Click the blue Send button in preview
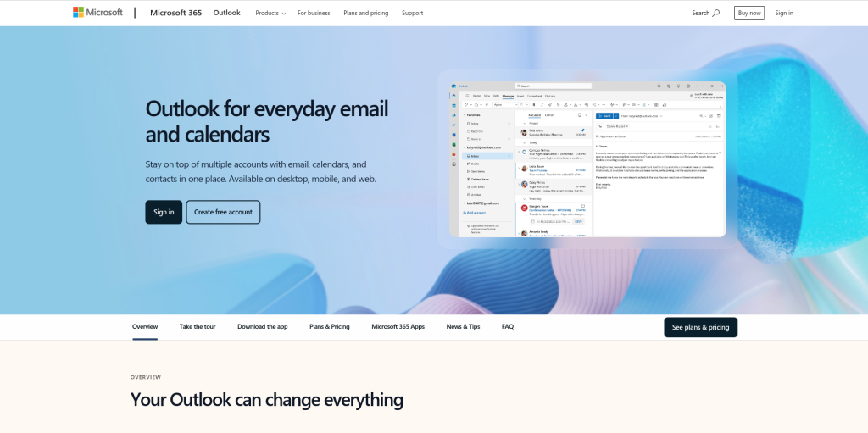The image size is (868, 433). click(605, 114)
